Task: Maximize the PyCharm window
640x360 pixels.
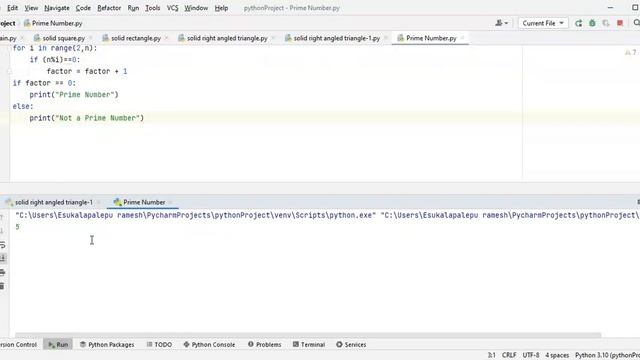Action: (x=635, y=8)
